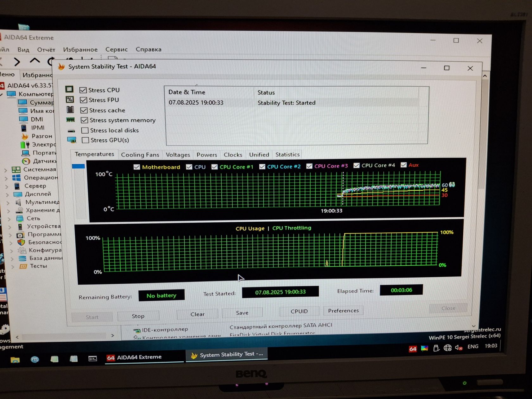Click the system memory module icon

70,120
